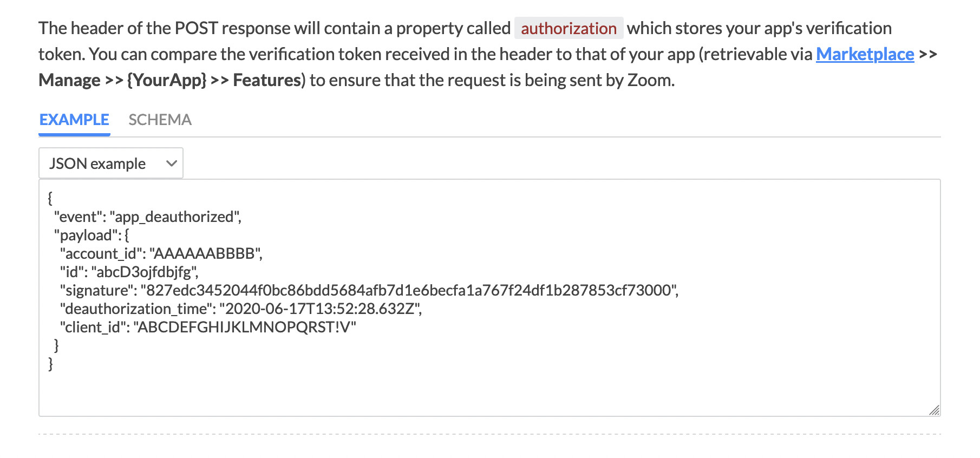Open the Marketplace link
This screenshot has height=458, width=980.
(864, 54)
